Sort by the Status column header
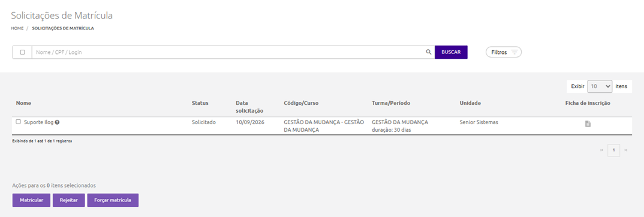The image size is (644, 217). (200, 103)
